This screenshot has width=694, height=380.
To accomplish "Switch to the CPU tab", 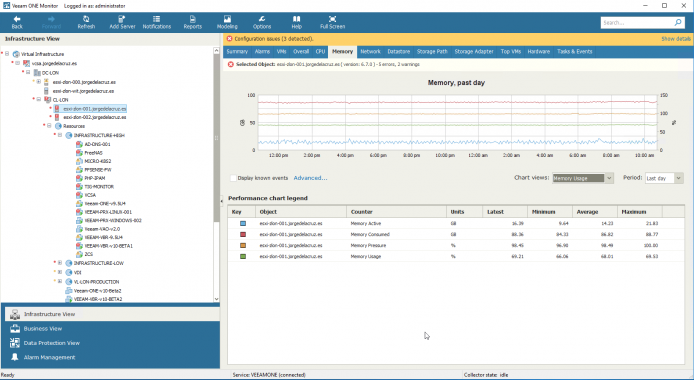I will click(x=320, y=52).
